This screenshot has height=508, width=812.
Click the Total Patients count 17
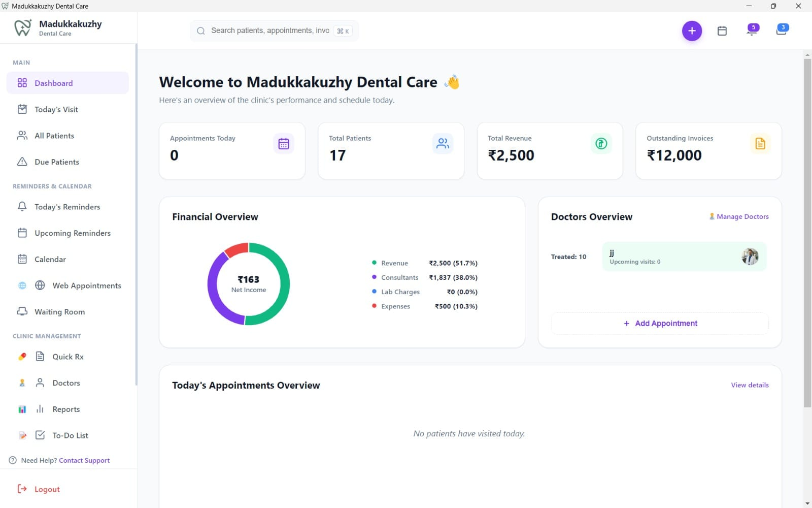coord(337,155)
